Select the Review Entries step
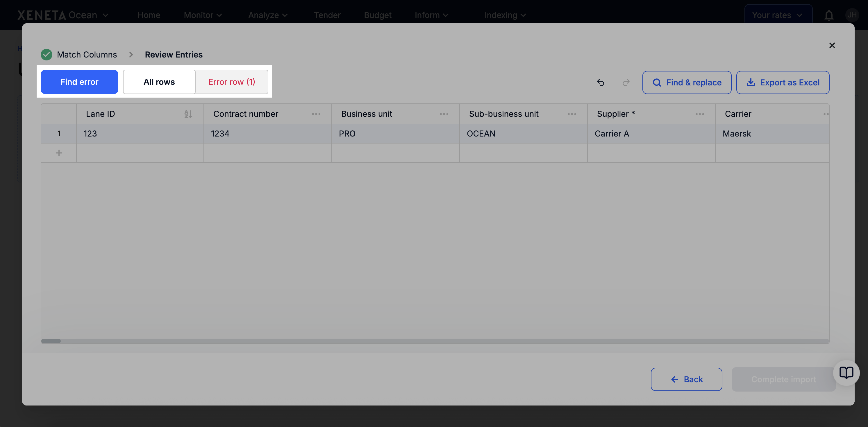 [x=174, y=55]
